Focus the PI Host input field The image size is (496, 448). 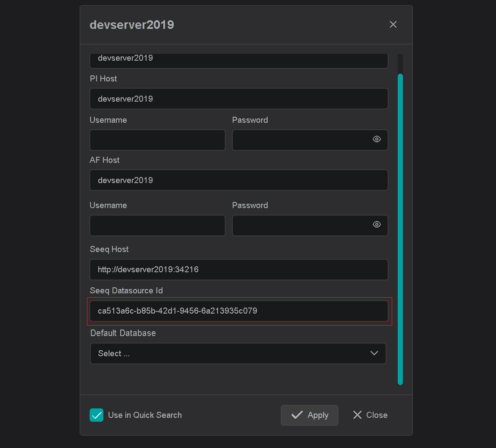[239, 99]
